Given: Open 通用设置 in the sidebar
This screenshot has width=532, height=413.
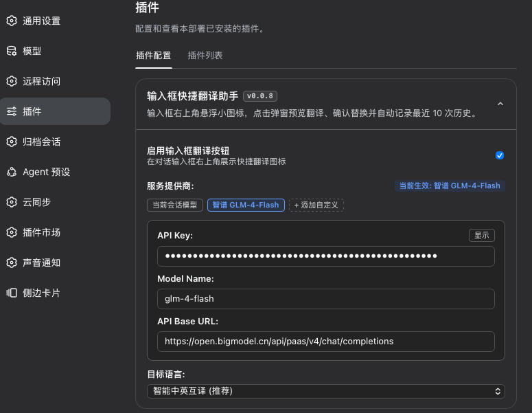Looking at the screenshot, I should 55,21.
